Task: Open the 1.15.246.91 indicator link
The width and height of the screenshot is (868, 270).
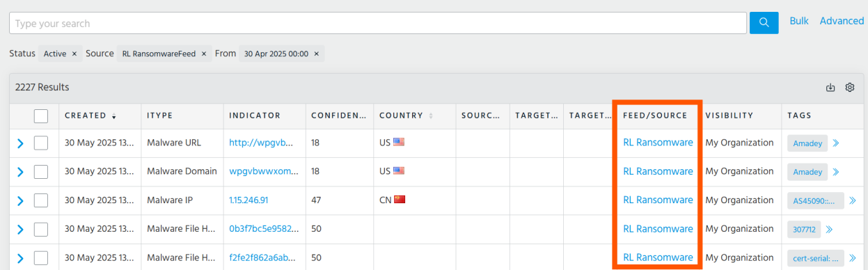Action: coord(248,200)
